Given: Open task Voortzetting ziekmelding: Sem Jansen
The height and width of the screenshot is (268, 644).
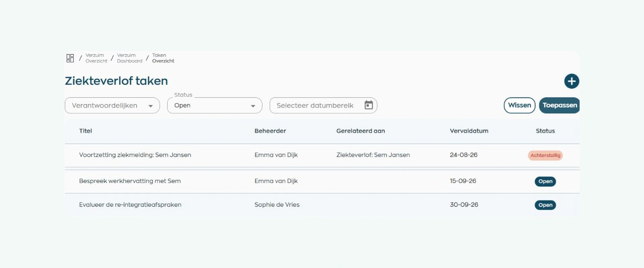Looking at the screenshot, I should click(135, 155).
